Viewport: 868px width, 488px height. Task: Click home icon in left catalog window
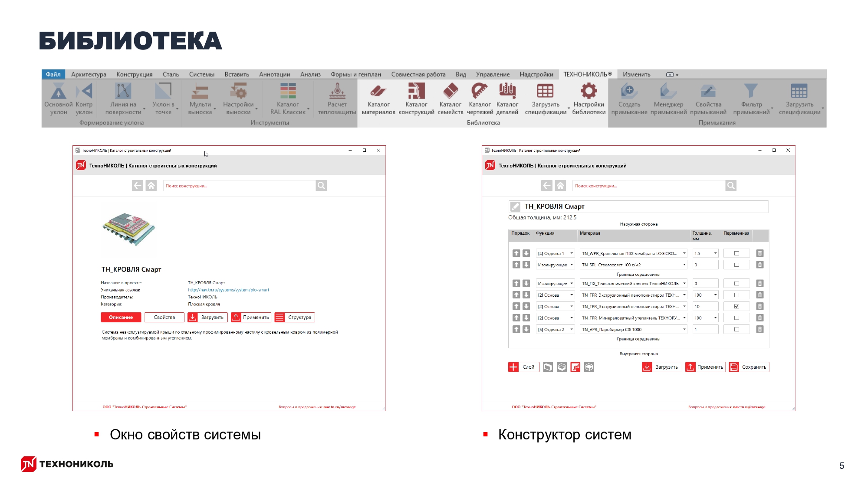click(151, 186)
